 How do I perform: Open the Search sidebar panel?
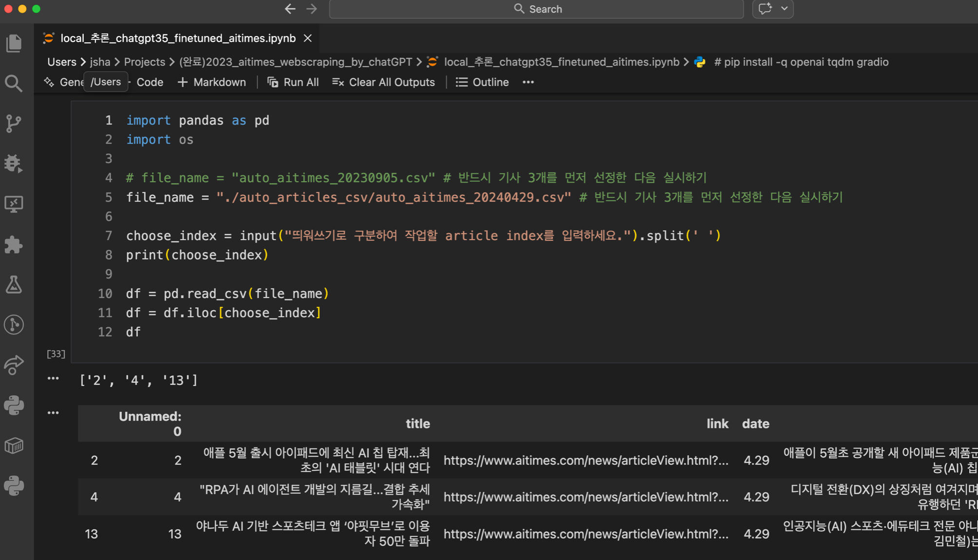[14, 83]
